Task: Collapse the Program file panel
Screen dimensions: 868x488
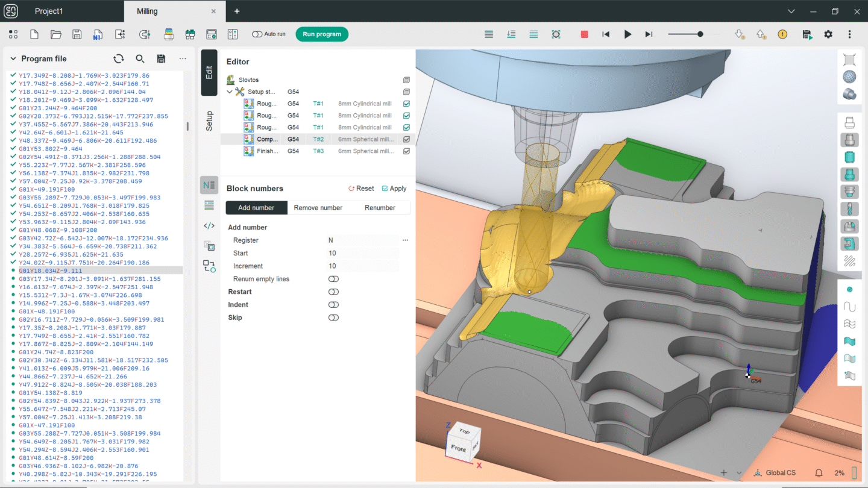Action: [x=12, y=58]
